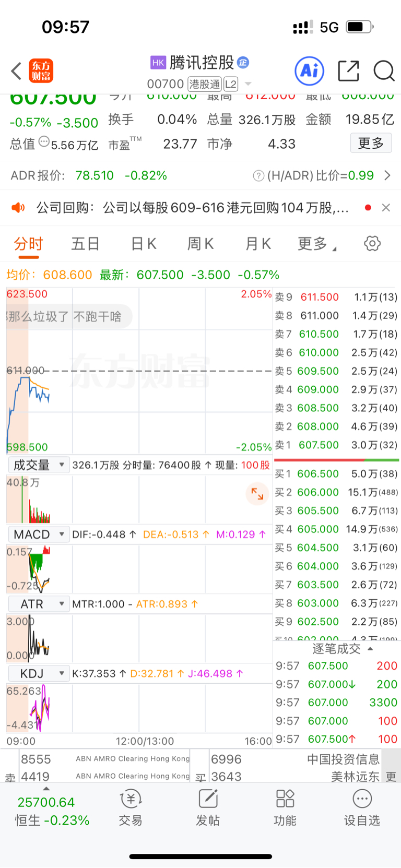
Task: Tap the back arrow icon
Action: pos(16,71)
